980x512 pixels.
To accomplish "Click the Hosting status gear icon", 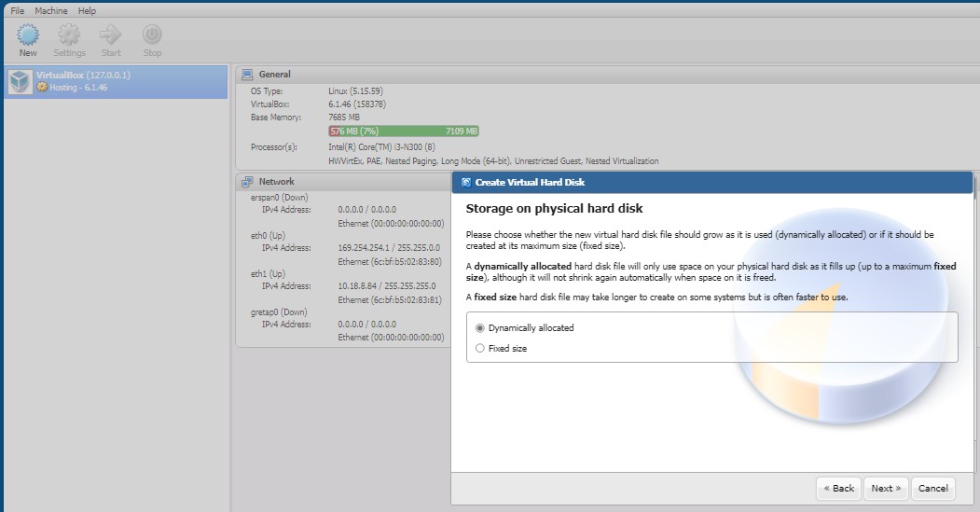I will click(x=42, y=88).
